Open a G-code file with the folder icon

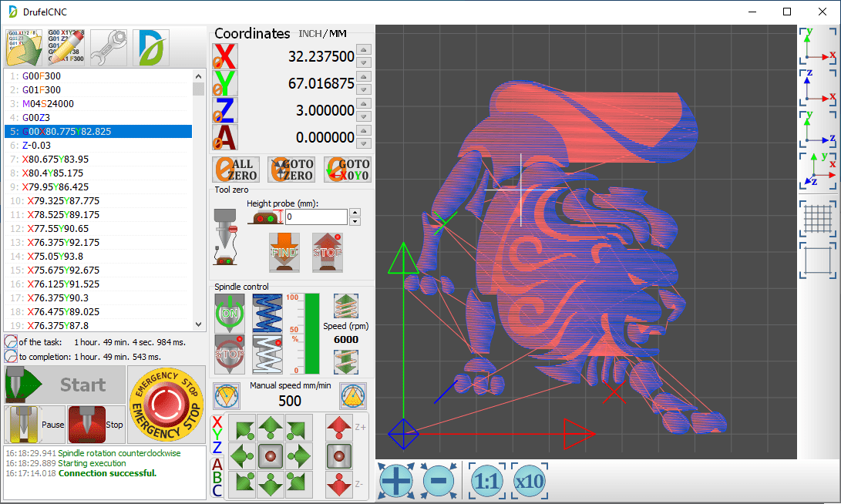pos(24,48)
